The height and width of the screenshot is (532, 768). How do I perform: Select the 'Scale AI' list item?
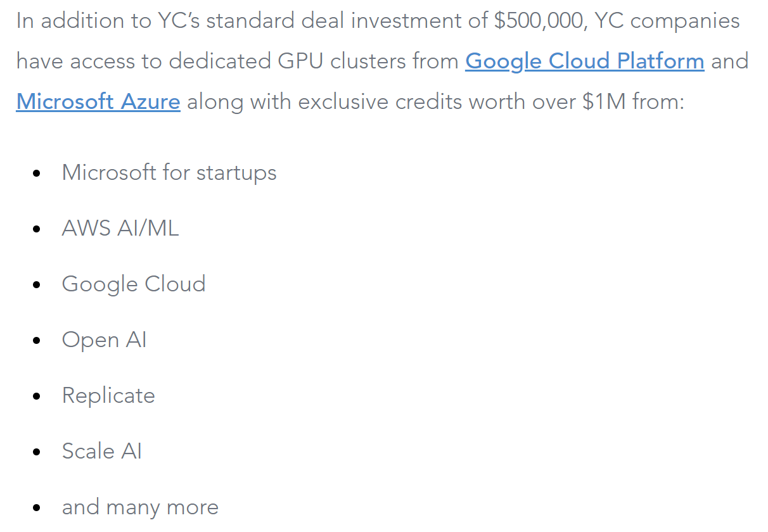tap(102, 452)
